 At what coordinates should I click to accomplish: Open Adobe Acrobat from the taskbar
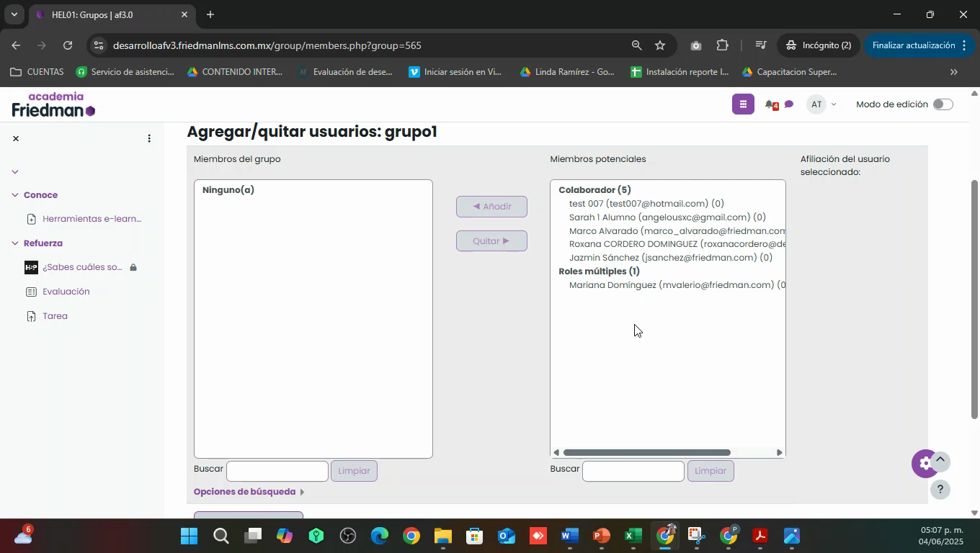coord(759,536)
